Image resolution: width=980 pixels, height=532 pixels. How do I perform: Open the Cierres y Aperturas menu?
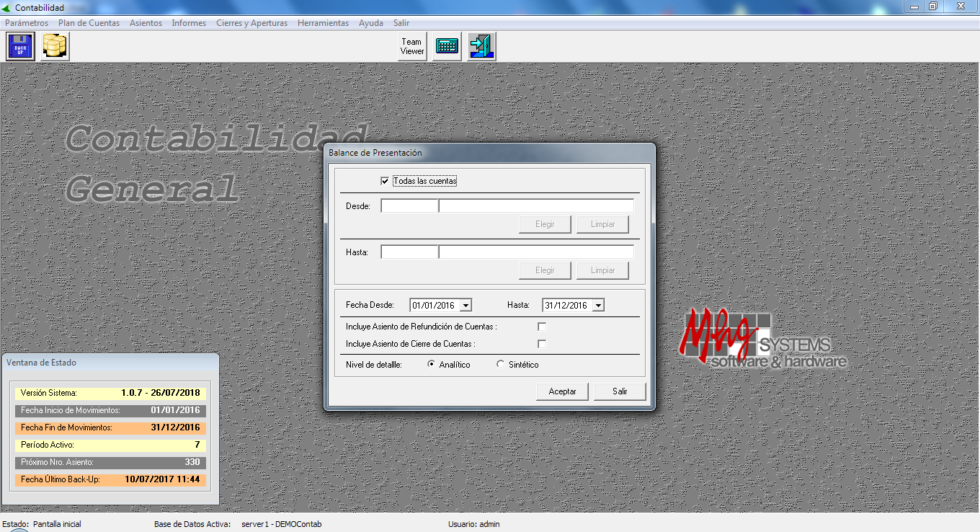coord(251,23)
